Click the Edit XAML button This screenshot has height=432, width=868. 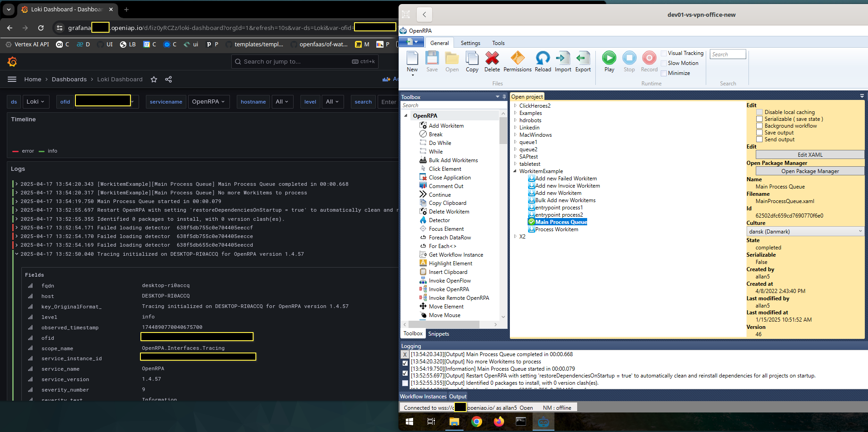click(x=810, y=155)
